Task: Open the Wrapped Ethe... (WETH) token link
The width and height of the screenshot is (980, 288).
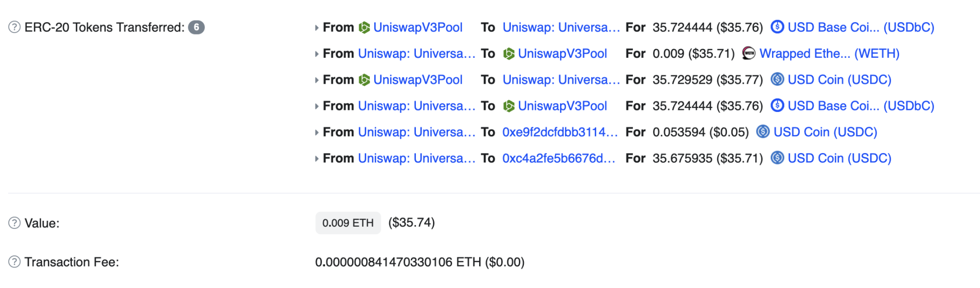Action: (829, 53)
